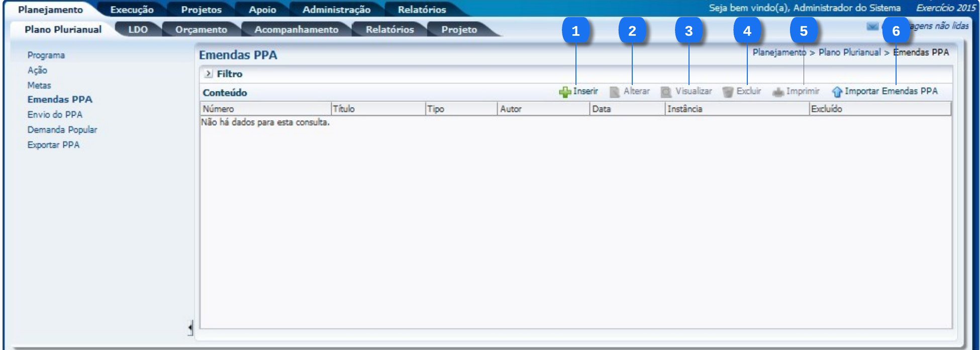Open the Administração main tab
This screenshot has height=350, width=980.
click(336, 10)
